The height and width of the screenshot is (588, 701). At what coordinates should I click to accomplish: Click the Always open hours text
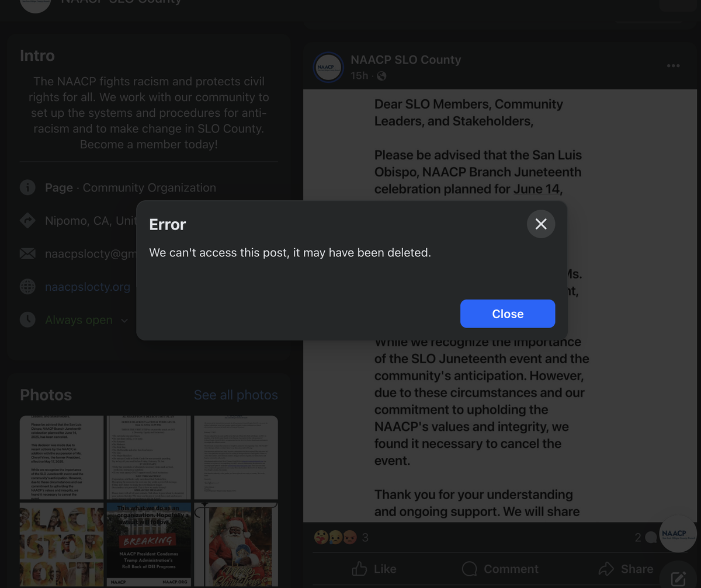(79, 320)
